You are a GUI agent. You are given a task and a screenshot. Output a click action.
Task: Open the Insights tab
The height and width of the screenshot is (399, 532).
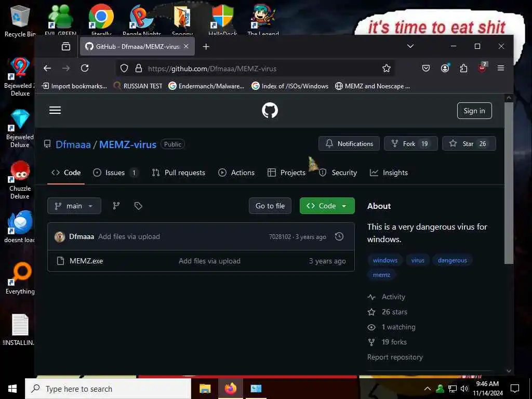(x=389, y=172)
